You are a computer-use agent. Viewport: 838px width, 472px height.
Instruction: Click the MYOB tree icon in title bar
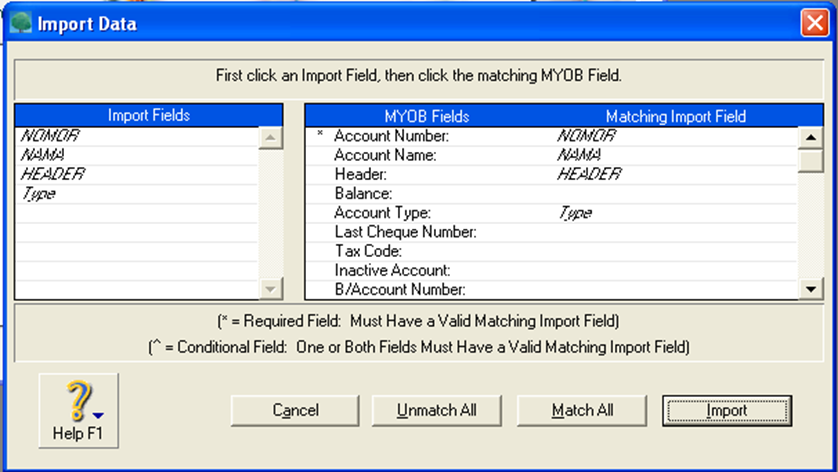pos(21,23)
